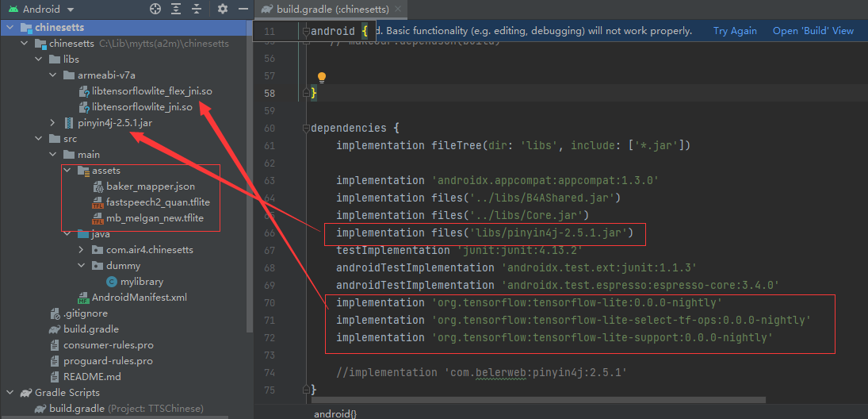The image size is (868, 419).
Task: Click the java folder icon
Action: pyautogui.click(x=83, y=234)
